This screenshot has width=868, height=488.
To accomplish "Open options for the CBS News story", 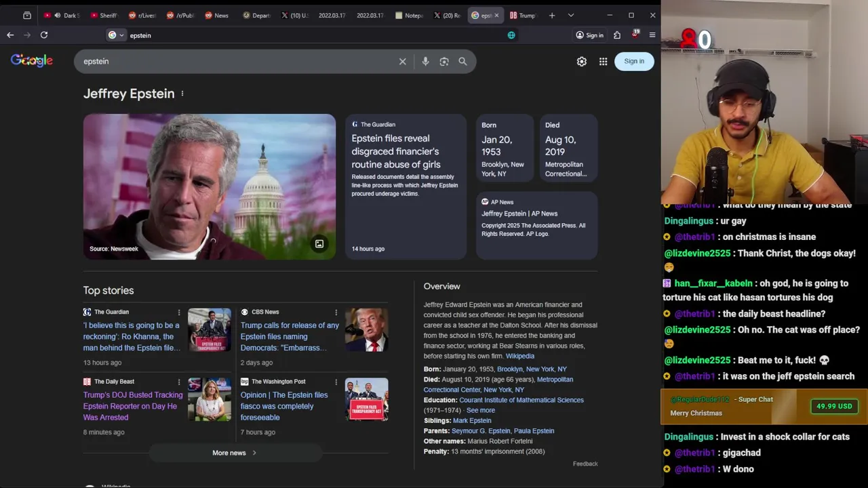I will click(336, 312).
